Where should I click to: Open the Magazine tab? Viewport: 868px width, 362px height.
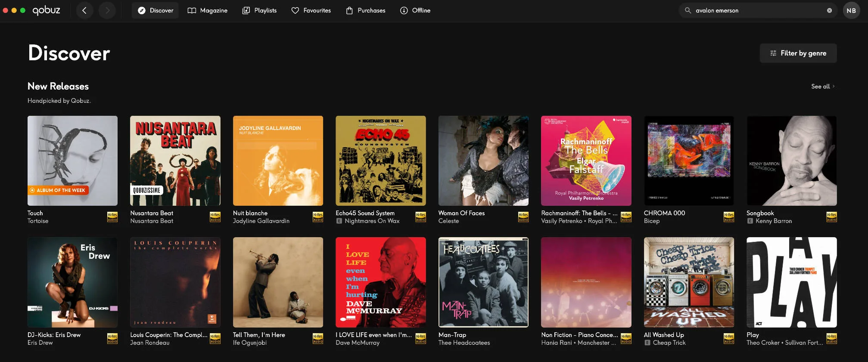208,10
